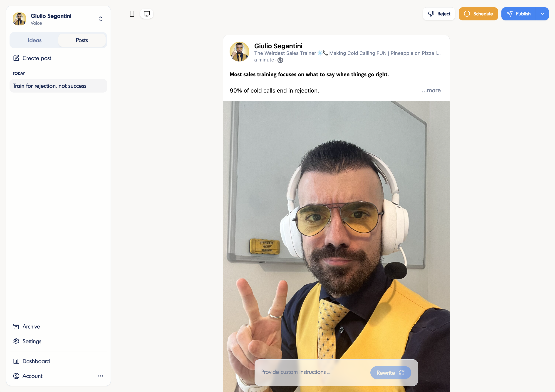Open the Account three-dots menu

(101, 376)
